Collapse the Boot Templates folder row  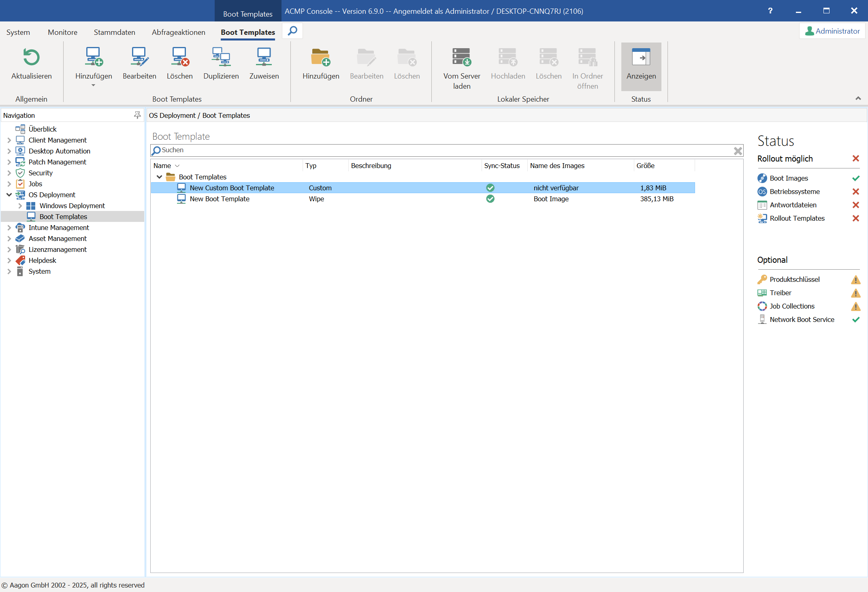click(x=159, y=177)
